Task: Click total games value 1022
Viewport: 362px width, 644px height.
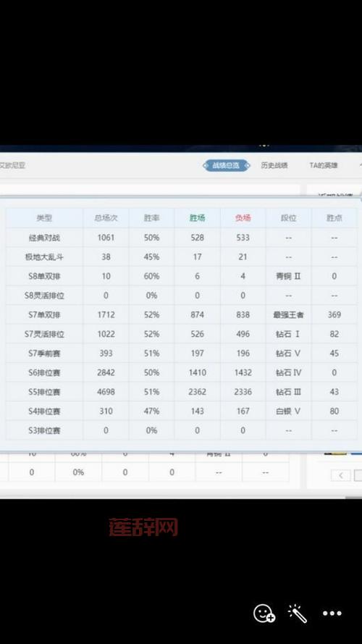Action: coord(106,334)
